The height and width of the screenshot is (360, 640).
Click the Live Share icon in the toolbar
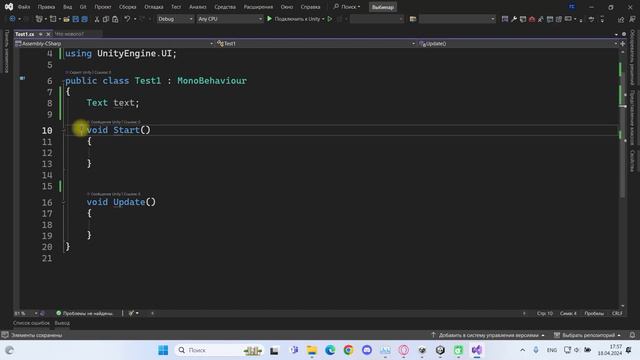pos(621,19)
